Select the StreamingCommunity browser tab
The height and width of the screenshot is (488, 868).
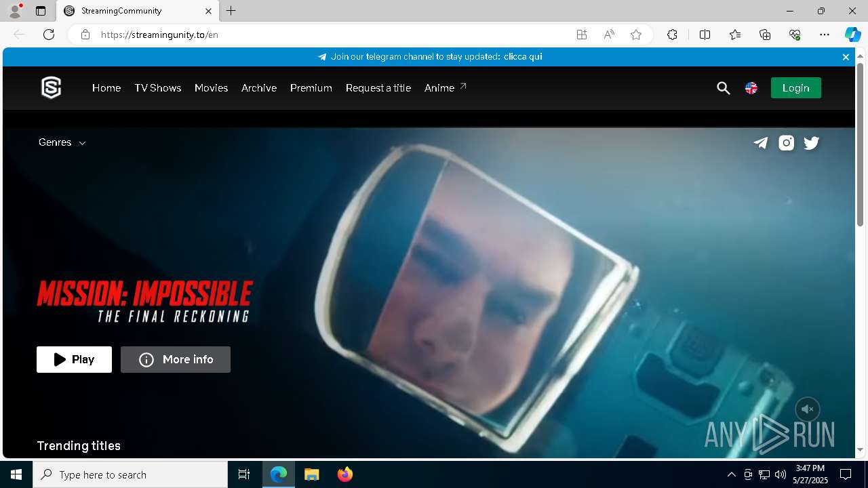pos(138,11)
